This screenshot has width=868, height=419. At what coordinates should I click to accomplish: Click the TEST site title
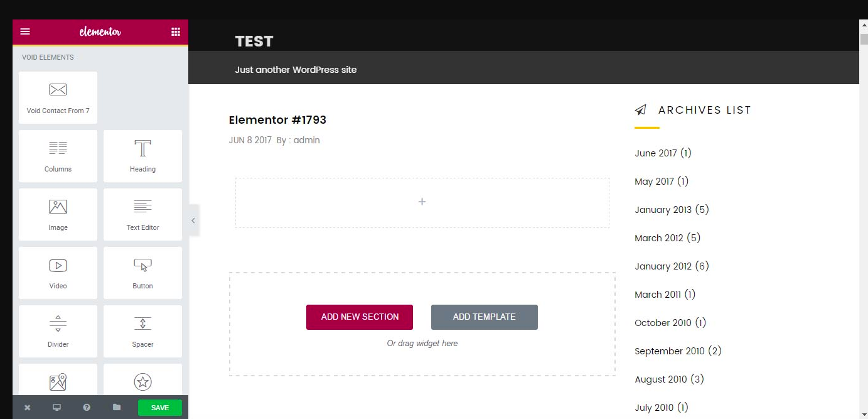(x=254, y=41)
